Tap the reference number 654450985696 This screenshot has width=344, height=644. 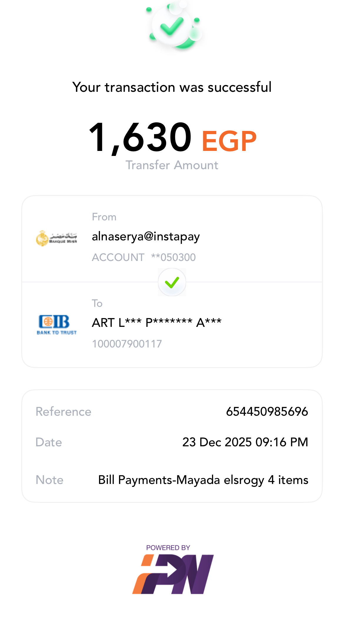267,412
